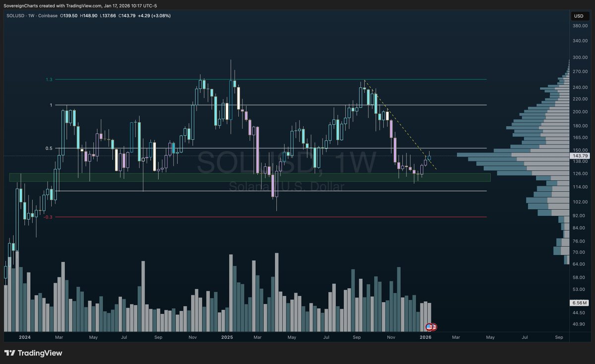
Task: Click the current price label 143.79 on axis
Action: coord(579,156)
